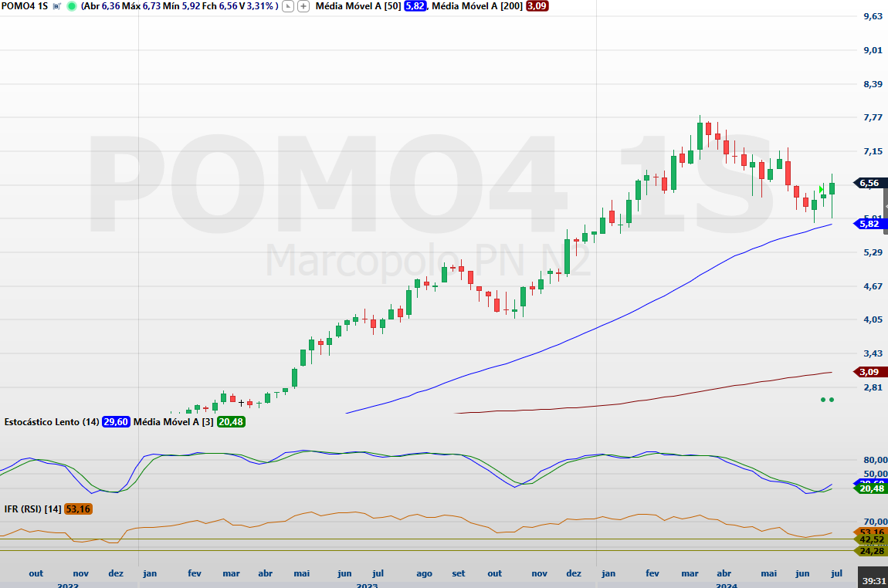Click the orange 53,16 RSI badge near label
Image resolution: width=888 pixels, height=588 pixels.
point(79,509)
